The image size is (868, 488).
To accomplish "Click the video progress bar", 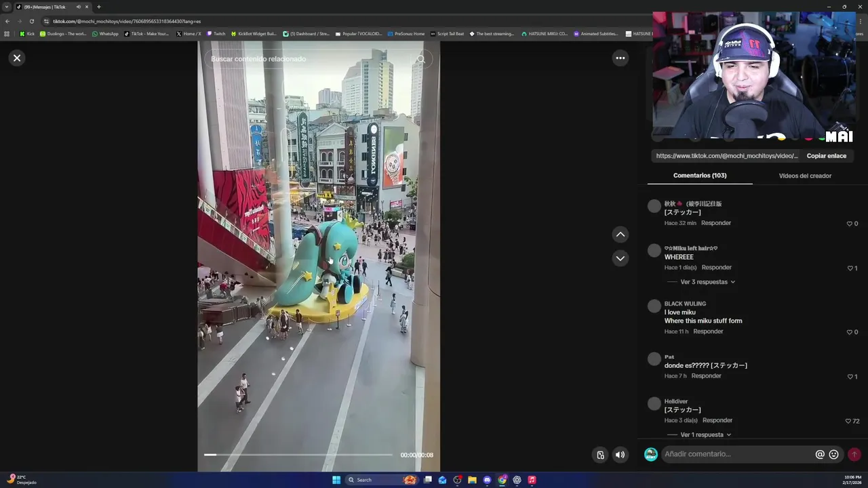I will (298, 455).
